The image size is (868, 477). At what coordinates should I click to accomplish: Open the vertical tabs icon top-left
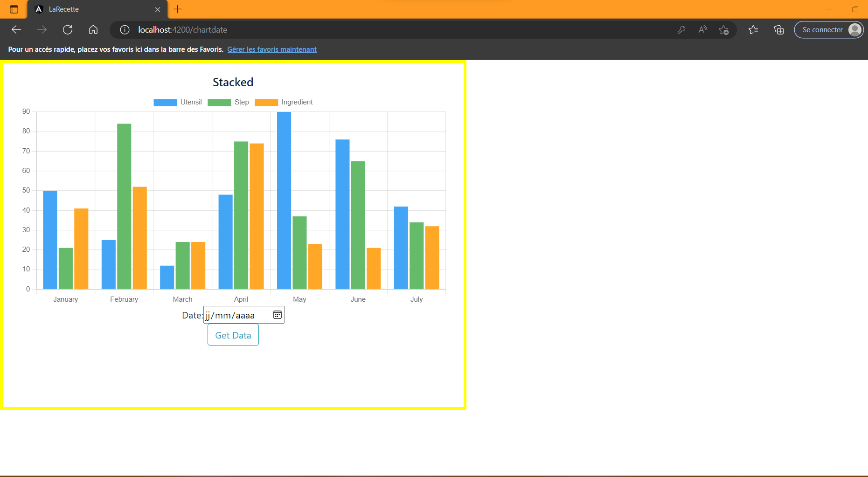tap(14, 9)
